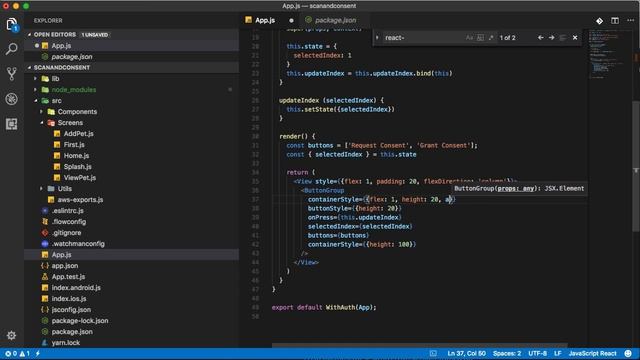Open yarn.lock file
Viewport: 640px width, 360px height.
tap(65, 343)
